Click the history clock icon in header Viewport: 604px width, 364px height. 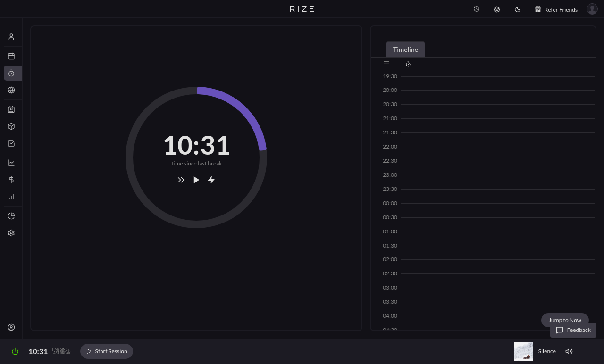coord(477,9)
